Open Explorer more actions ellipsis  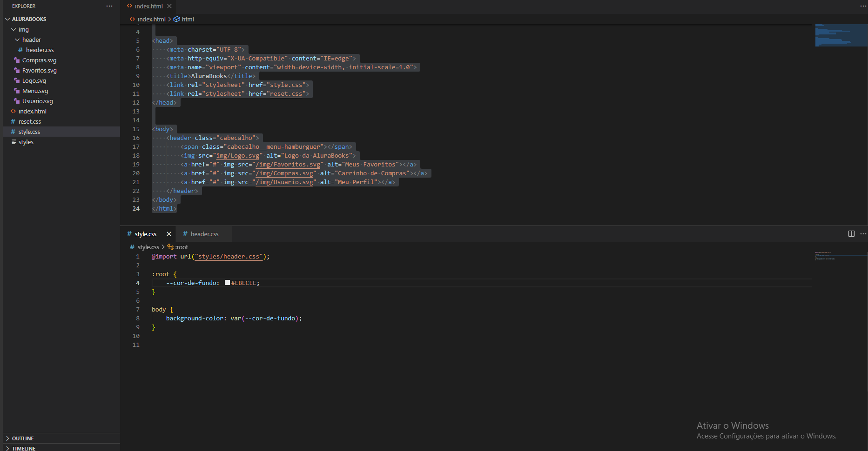click(x=109, y=6)
